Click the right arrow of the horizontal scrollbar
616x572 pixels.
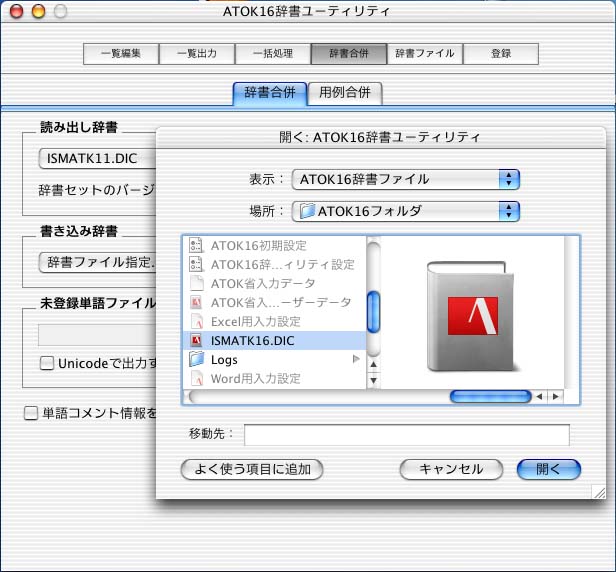[556, 396]
